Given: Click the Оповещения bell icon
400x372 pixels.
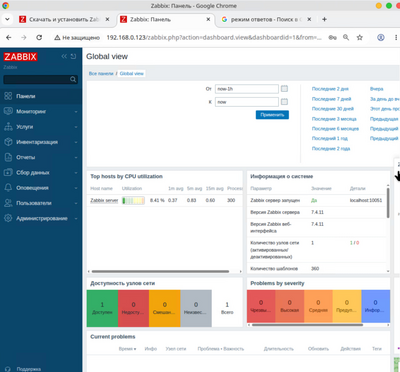Looking at the screenshot, I should (x=8, y=188).
